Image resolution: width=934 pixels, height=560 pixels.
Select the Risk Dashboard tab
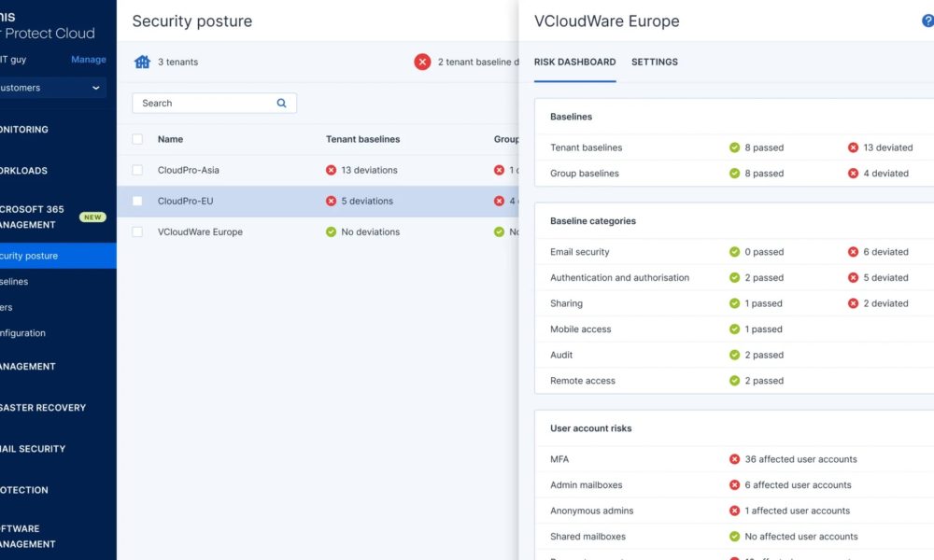click(x=574, y=62)
